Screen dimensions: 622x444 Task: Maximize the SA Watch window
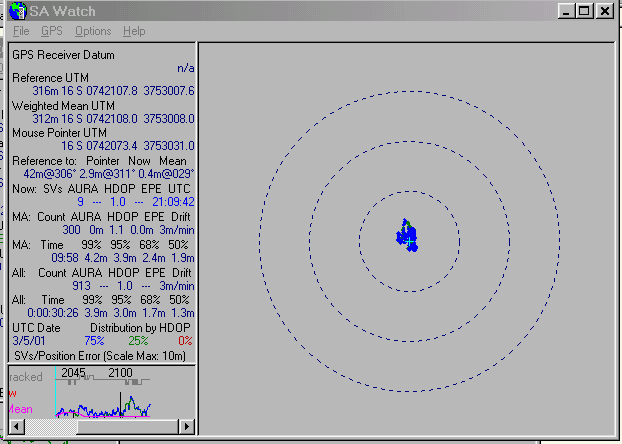point(586,11)
